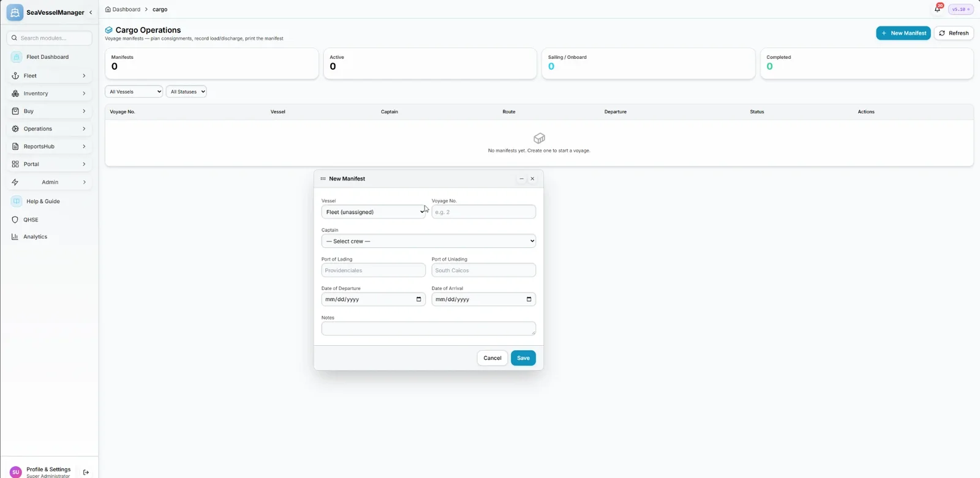Screen dimensions: 980x478
Task: Click the Analytics bar chart icon
Action: pos(15,237)
